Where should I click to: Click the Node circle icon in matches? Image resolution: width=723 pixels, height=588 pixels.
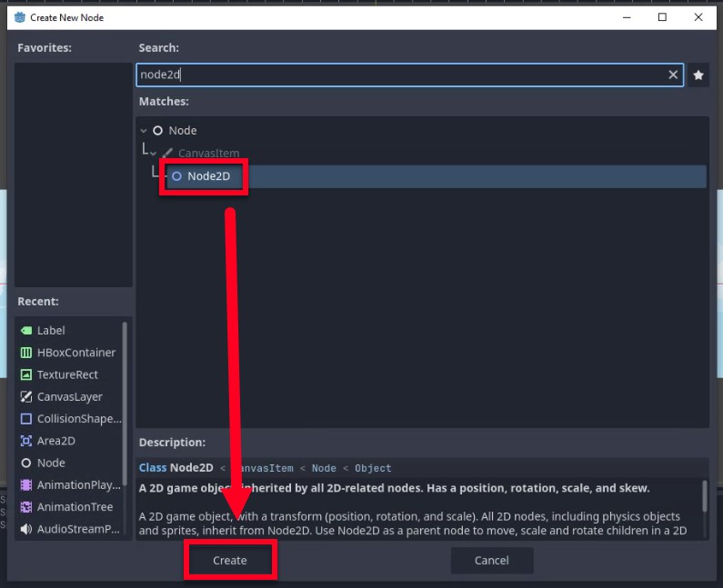point(157,131)
